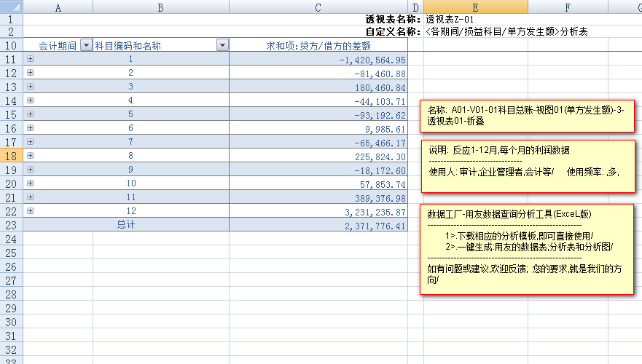This screenshot has width=642, height=364.
Task: Select the 总计 total label cell
Action: [x=126, y=225]
